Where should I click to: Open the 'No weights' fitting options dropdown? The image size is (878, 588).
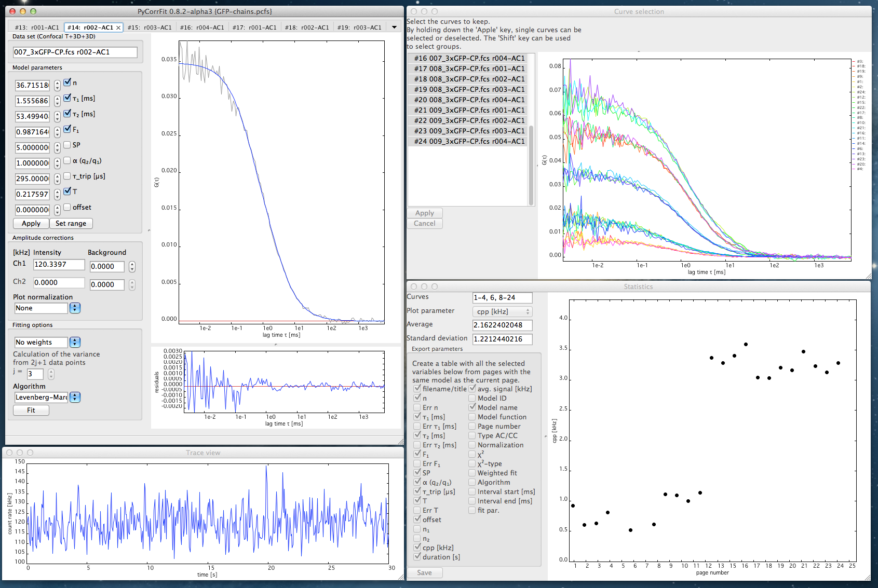75,342
